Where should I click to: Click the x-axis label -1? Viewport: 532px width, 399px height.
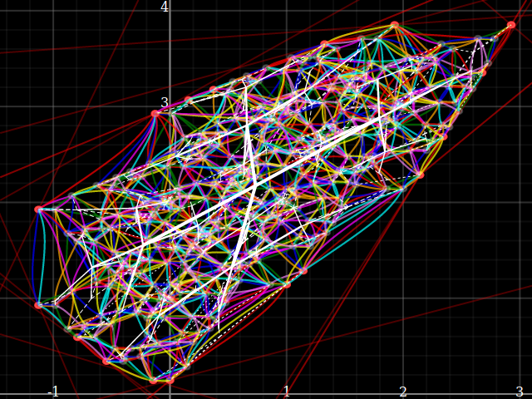tap(54, 392)
